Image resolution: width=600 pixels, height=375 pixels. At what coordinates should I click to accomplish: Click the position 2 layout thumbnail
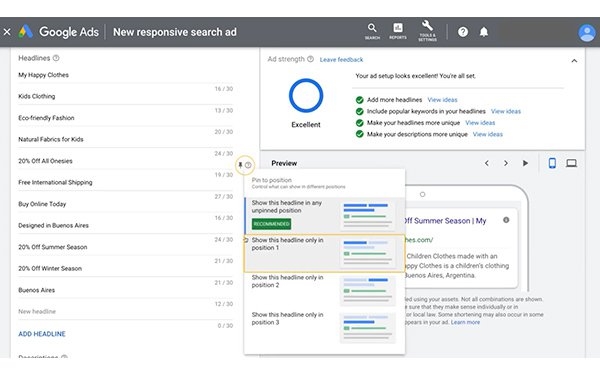click(x=367, y=290)
